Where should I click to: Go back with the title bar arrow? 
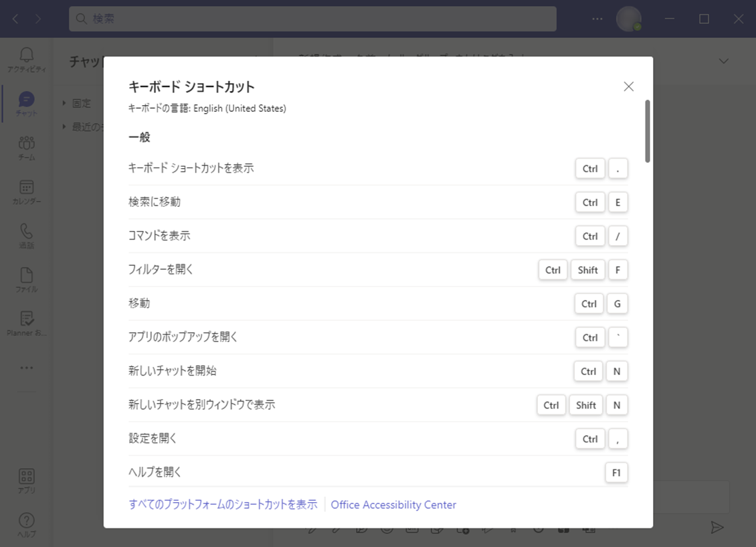[15, 19]
